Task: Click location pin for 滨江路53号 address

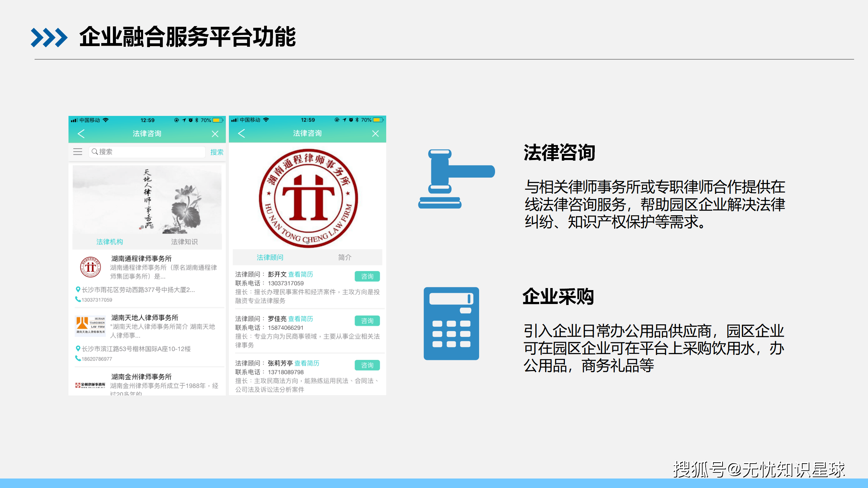Action: pos(78,348)
